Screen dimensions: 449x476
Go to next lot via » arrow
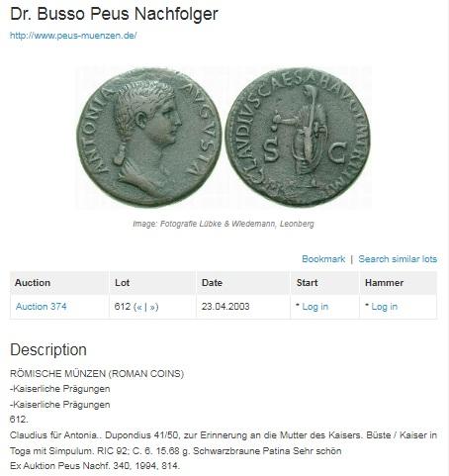(152, 307)
